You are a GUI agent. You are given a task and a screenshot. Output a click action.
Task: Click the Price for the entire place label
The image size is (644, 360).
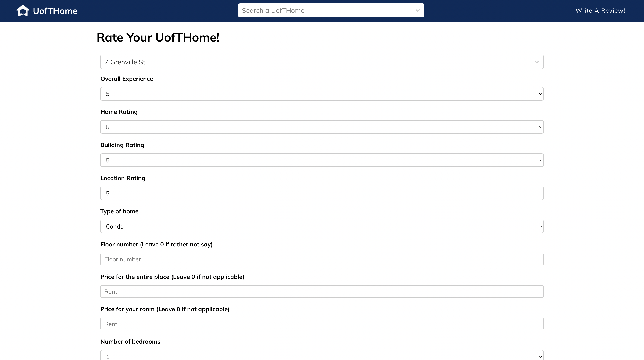[x=172, y=277]
